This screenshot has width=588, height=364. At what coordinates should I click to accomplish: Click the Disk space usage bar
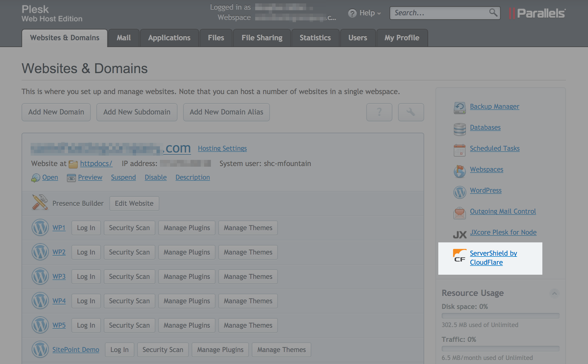pos(500,316)
